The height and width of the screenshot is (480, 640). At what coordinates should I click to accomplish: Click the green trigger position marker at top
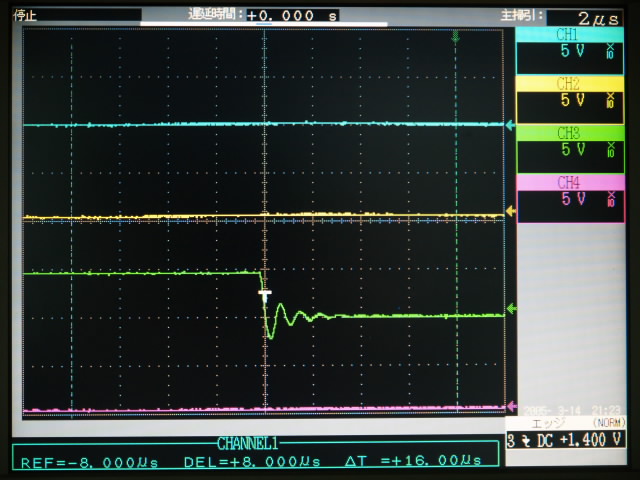point(456,36)
